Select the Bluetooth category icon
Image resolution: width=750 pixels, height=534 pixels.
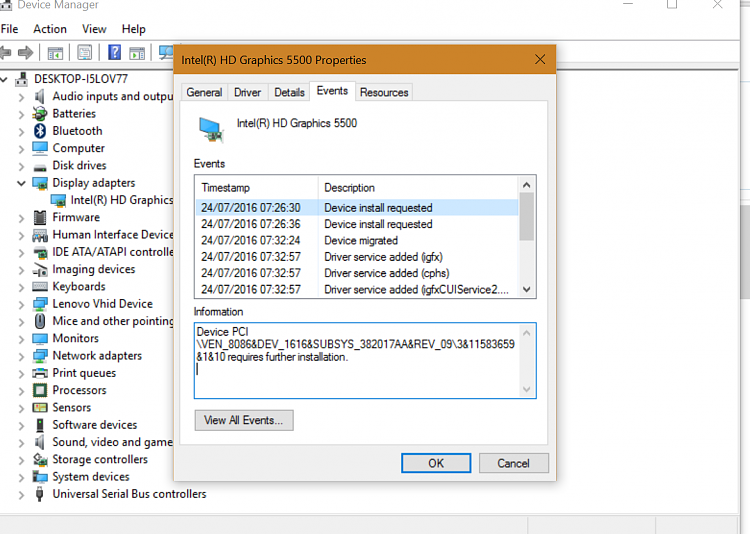point(40,131)
